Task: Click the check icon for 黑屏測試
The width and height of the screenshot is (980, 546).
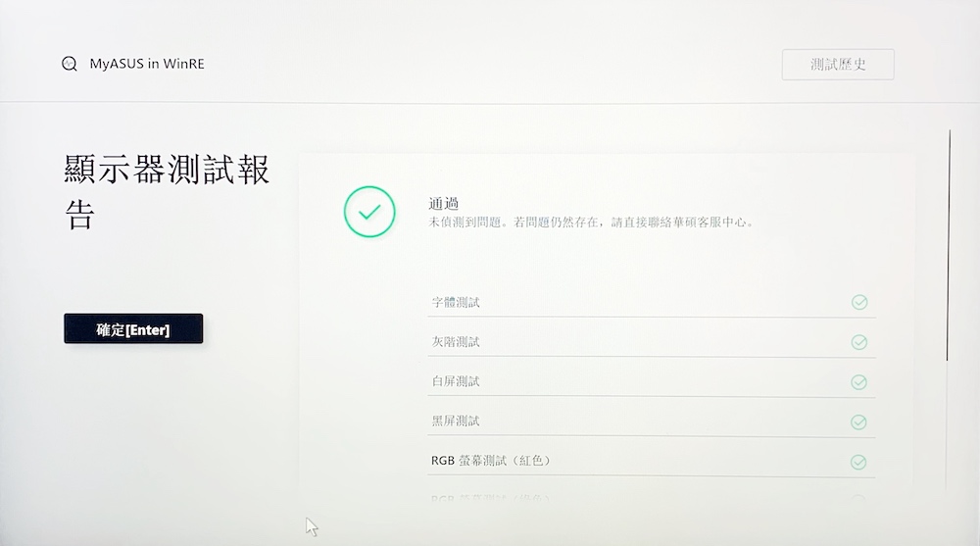Action: (x=859, y=422)
